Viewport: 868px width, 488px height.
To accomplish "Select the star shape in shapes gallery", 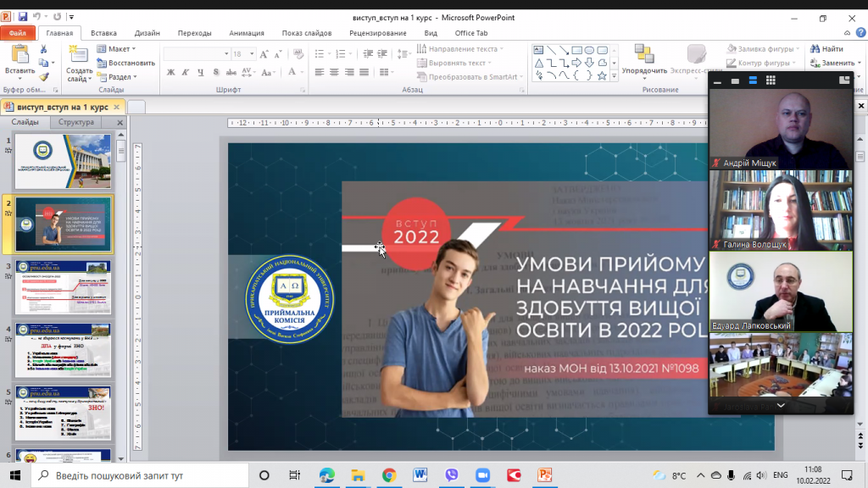I will pos(602,75).
